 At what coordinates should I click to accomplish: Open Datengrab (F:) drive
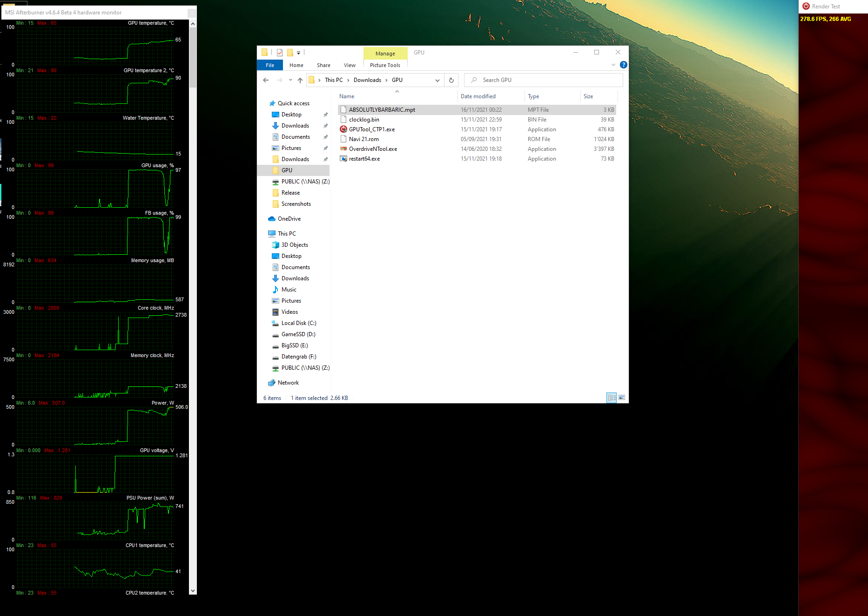(x=298, y=357)
